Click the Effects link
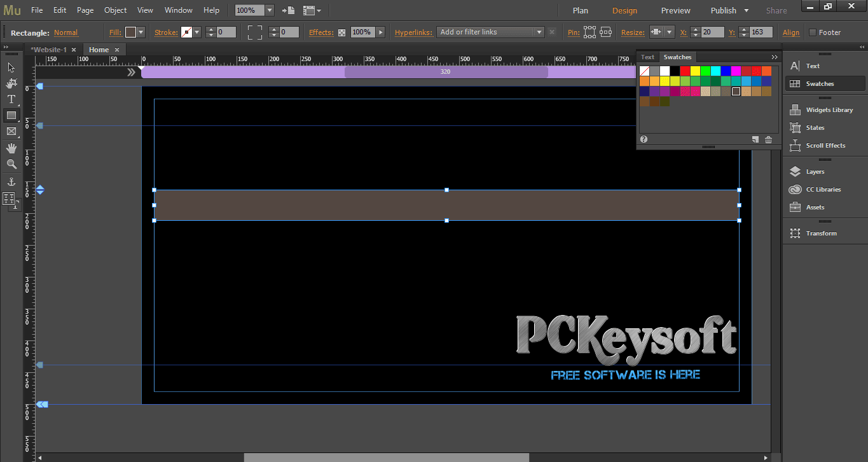This screenshot has width=868, height=462. pos(321,32)
